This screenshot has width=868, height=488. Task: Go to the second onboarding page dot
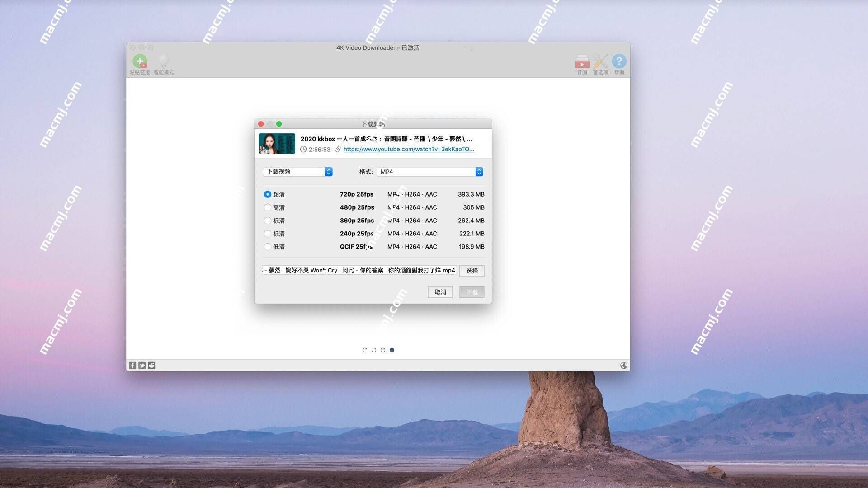(x=374, y=350)
